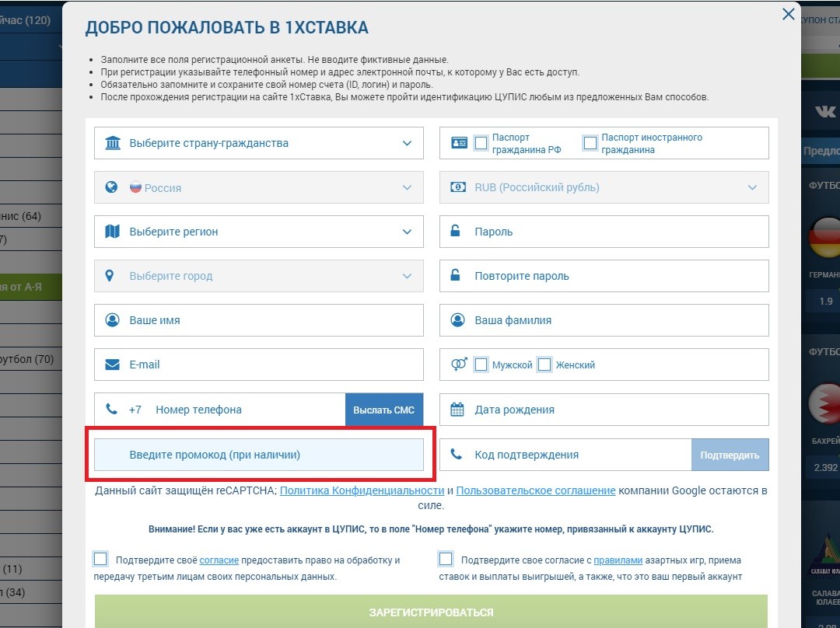The height and width of the screenshot is (628, 840).
Task: Click the 1.9 odds value under Germany
Action: point(825,302)
